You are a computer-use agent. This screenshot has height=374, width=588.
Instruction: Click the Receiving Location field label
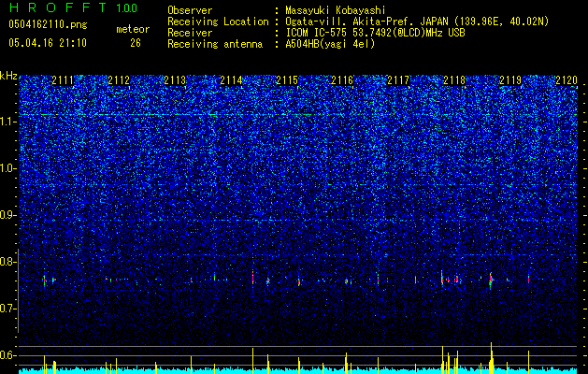(x=218, y=22)
